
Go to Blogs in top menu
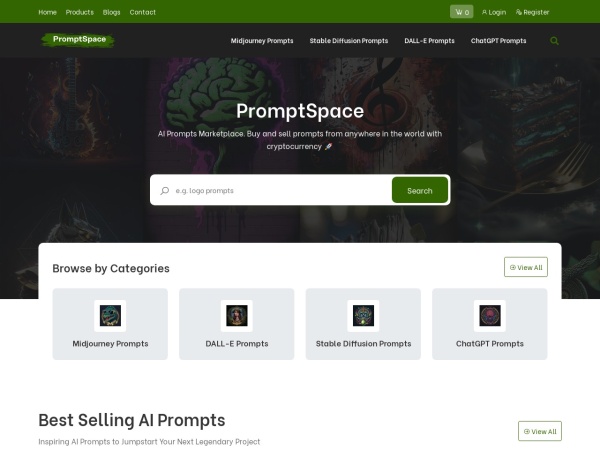pos(111,12)
